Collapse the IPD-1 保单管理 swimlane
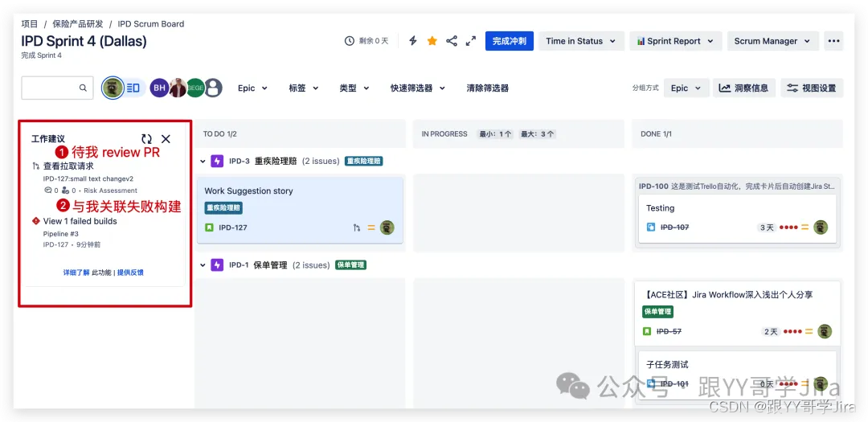Viewport: 868px width, 422px height. [203, 264]
